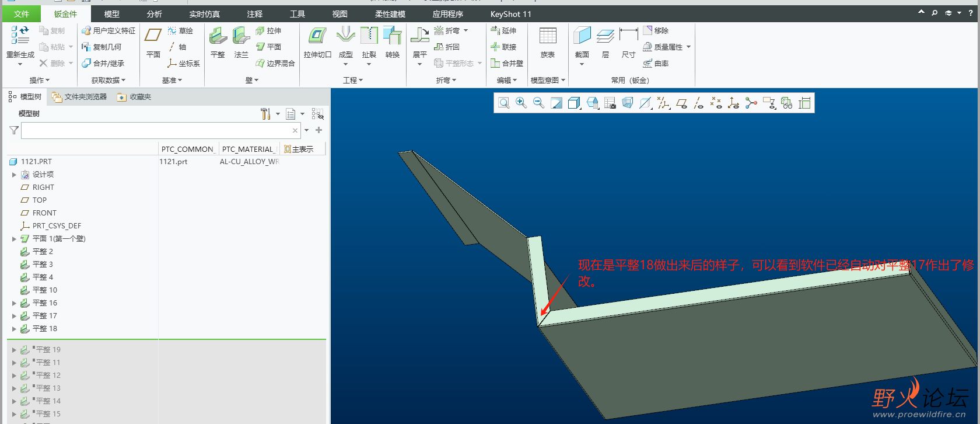Select the Extruded Cut (拉伸切口) tool
The height and width of the screenshot is (424, 980).
pyautogui.click(x=317, y=42)
